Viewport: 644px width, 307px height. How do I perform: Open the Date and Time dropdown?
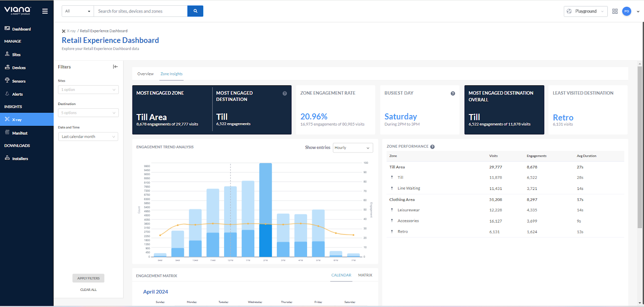[88, 137]
